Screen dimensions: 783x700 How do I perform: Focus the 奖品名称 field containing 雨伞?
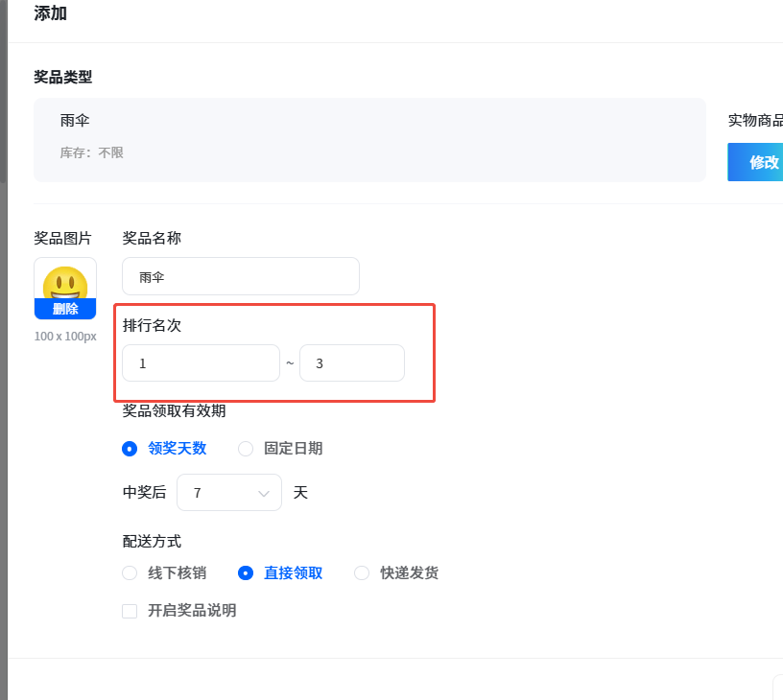(241, 276)
